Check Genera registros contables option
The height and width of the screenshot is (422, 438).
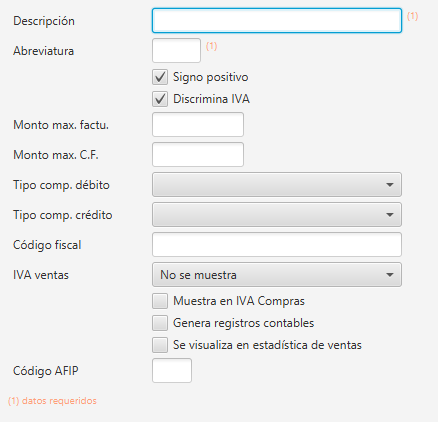(x=160, y=323)
